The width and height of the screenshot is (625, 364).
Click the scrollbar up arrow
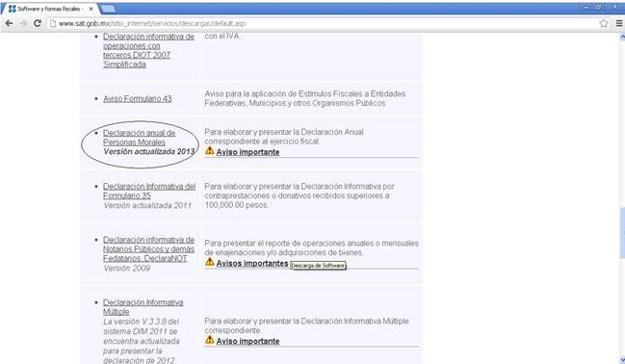tap(622, 37)
